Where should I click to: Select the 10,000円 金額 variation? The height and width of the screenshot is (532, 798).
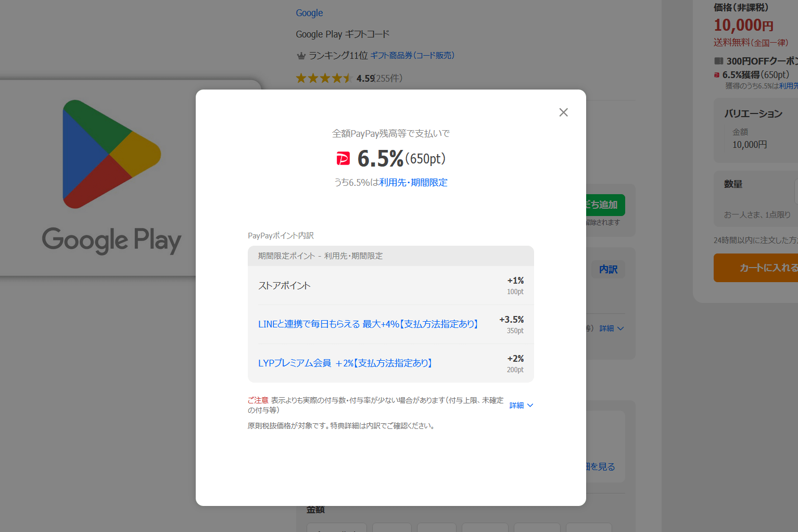749,145
